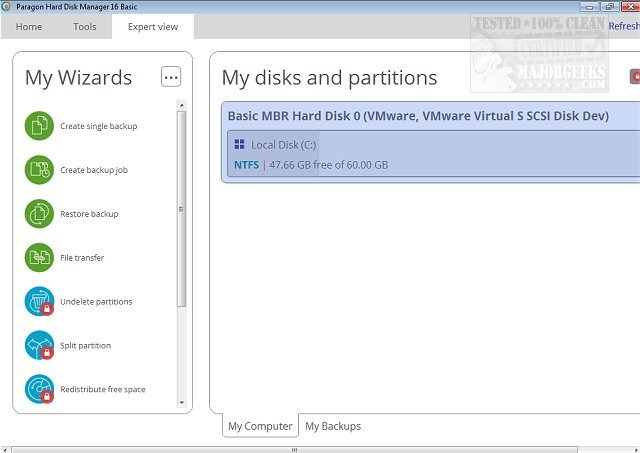
Task: Click the red lock icon beside disks heading
Action: pyautogui.click(x=636, y=76)
